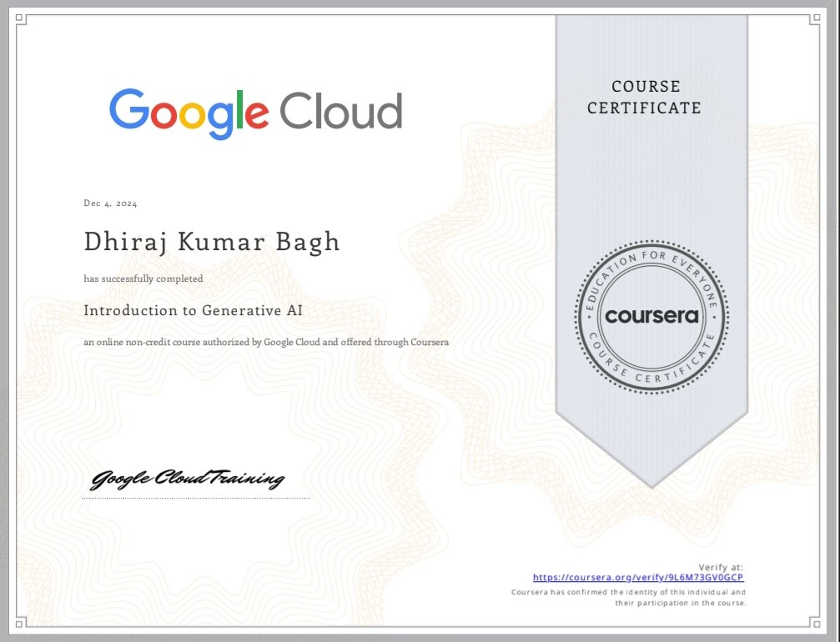The image size is (840, 642).
Task: Open the coursera.org/verify/9L6M73GV0GCP link
Action: 638,577
